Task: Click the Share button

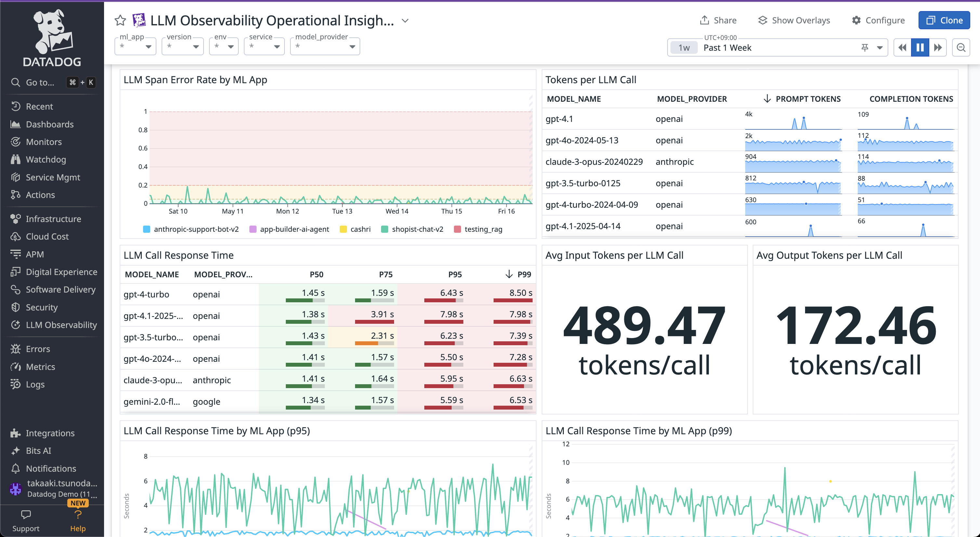Action: [x=718, y=20]
